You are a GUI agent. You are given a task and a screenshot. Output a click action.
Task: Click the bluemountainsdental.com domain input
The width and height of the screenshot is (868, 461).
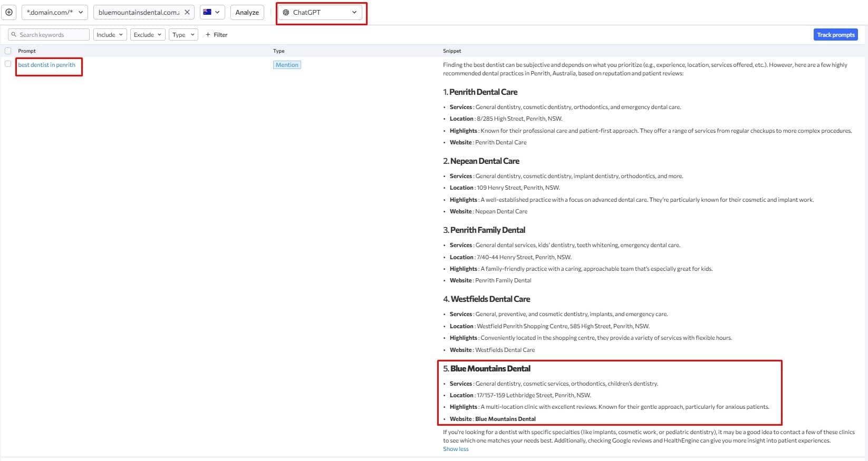(139, 12)
